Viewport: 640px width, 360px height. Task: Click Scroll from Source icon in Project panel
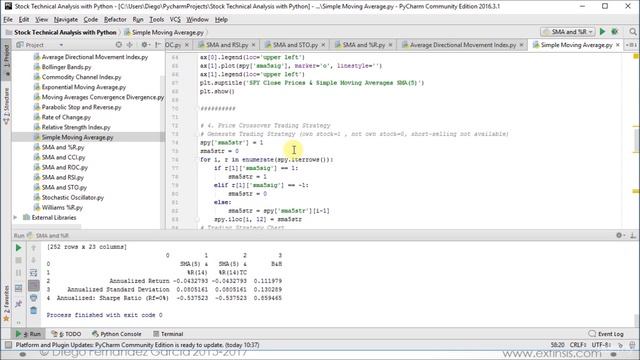tap(118, 45)
